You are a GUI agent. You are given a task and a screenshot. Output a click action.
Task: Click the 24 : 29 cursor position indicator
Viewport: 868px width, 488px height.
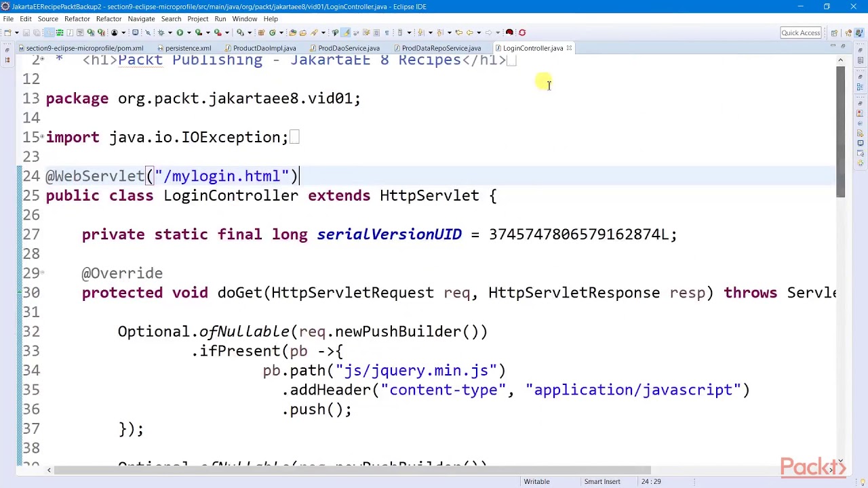(x=650, y=481)
